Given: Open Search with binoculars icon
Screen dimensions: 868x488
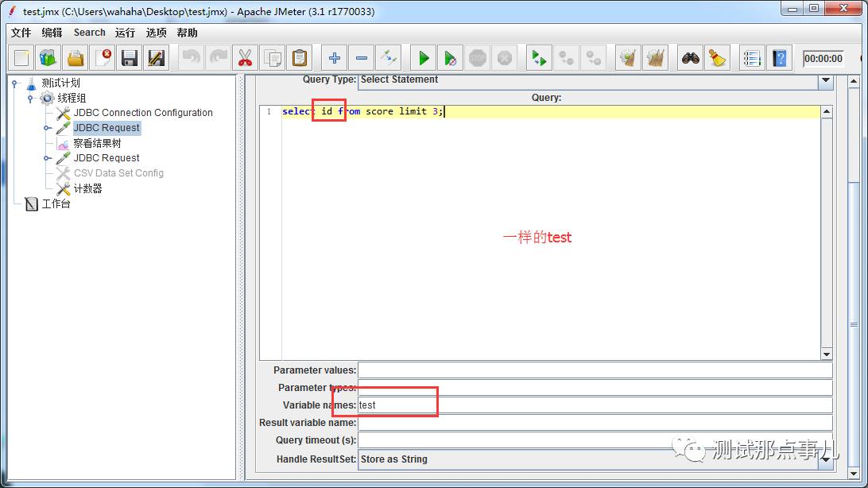Looking at the screenshot, I should (690, 58).
